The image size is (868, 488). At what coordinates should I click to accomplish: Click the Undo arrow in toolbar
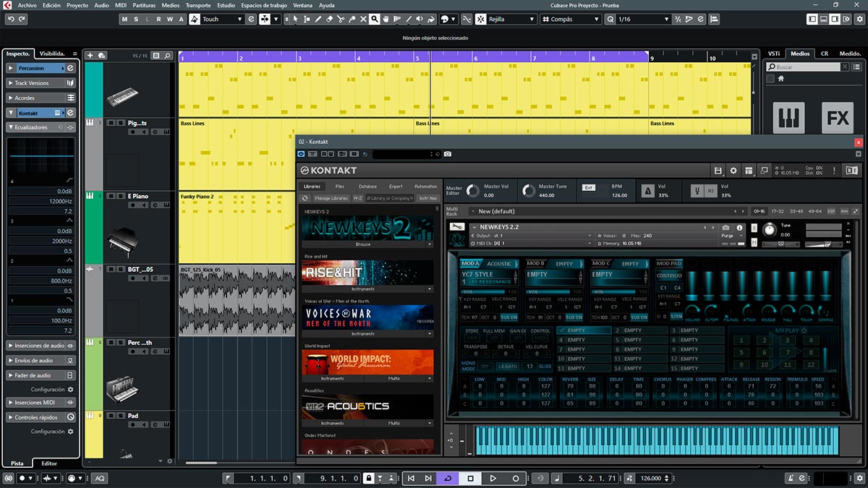coord(10,19)
